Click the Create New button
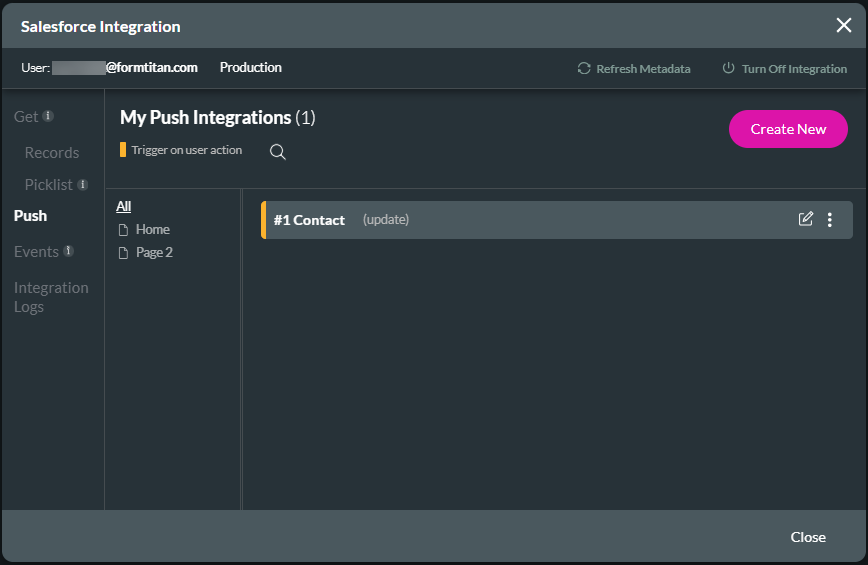Screen dimensions: 868x565 [788, 129]
